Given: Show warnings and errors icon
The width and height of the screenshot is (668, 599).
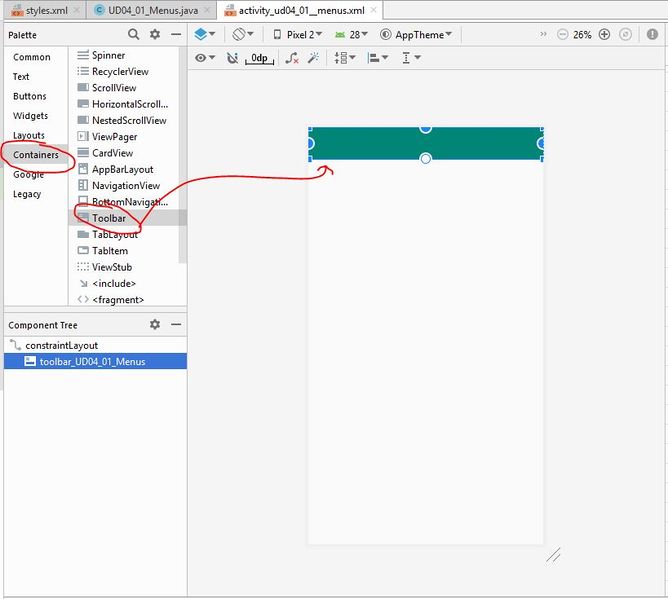Looking at the screenshot, I should [652, 34].
